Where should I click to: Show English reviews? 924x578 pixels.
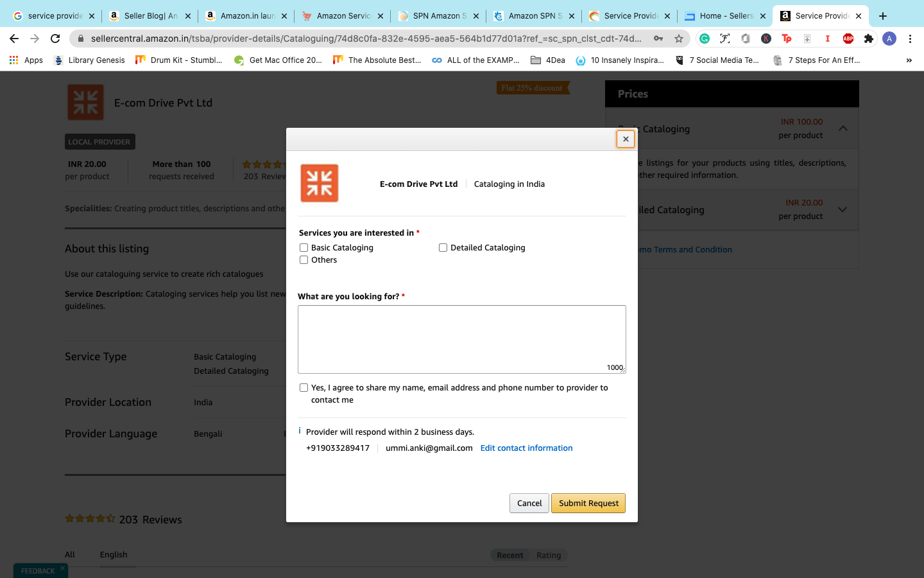tap(114, 555)
